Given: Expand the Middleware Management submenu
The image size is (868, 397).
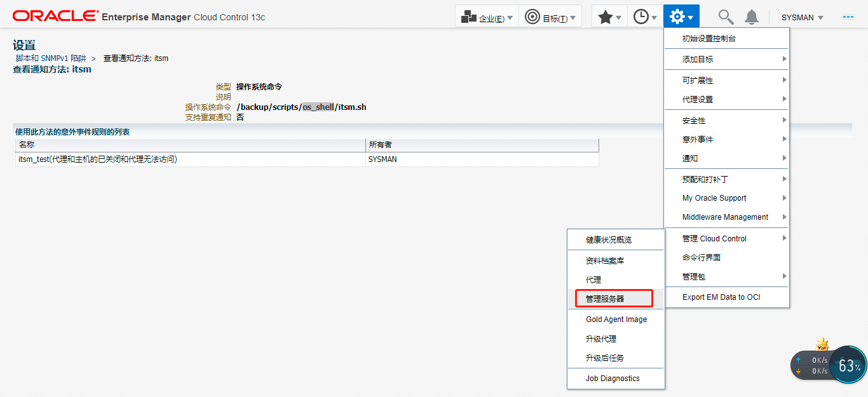Looking at the screenshot, I should coord(726,217).
